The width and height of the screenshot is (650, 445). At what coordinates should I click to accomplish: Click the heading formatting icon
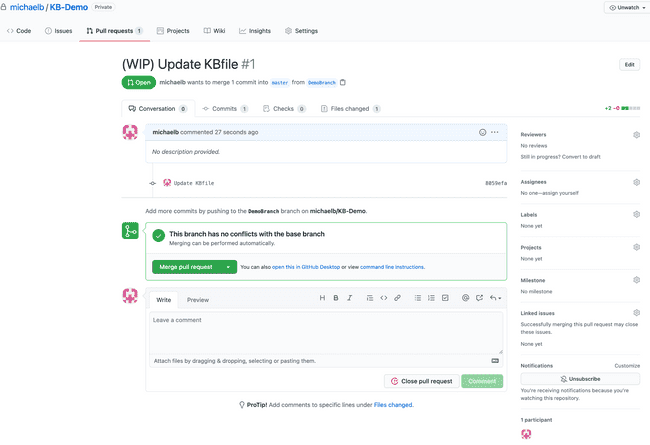coord(322,298)
